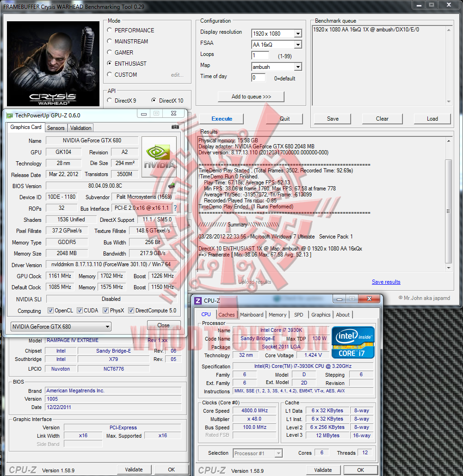Image resolution: width=463 pixels, height=476 pixels.
Task: Click the Quit button
Action: coord(284,119)
